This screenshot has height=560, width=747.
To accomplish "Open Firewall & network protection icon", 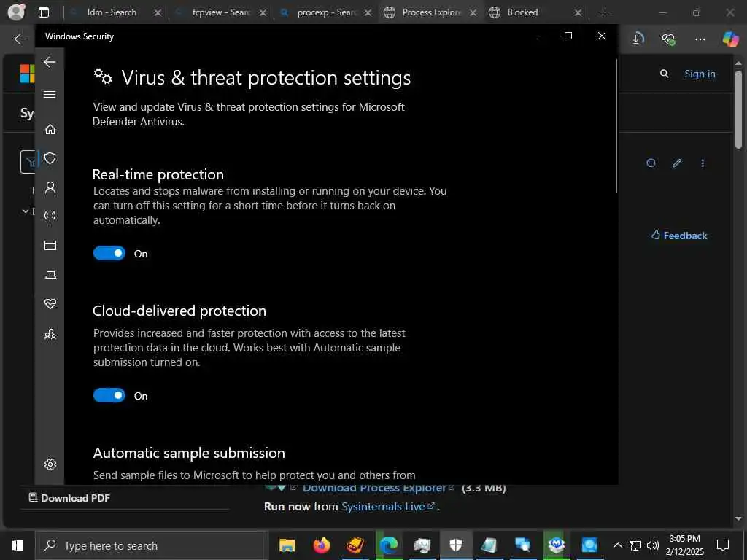I will pyautogui.click(x=50, y=217).
